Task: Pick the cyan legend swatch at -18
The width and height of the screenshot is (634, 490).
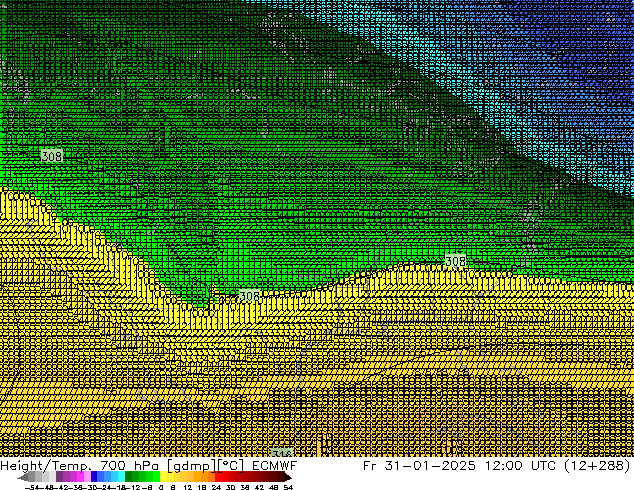Action: point(121,476)
